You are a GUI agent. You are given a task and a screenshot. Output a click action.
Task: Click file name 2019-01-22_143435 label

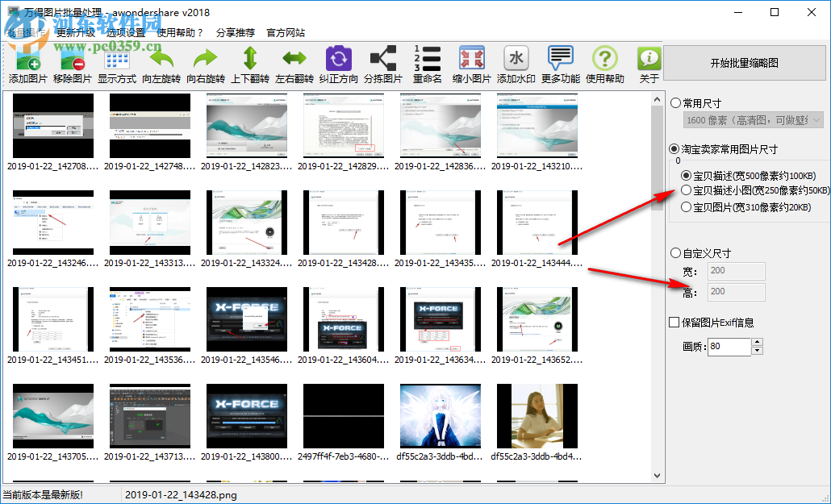coord(440,263)
